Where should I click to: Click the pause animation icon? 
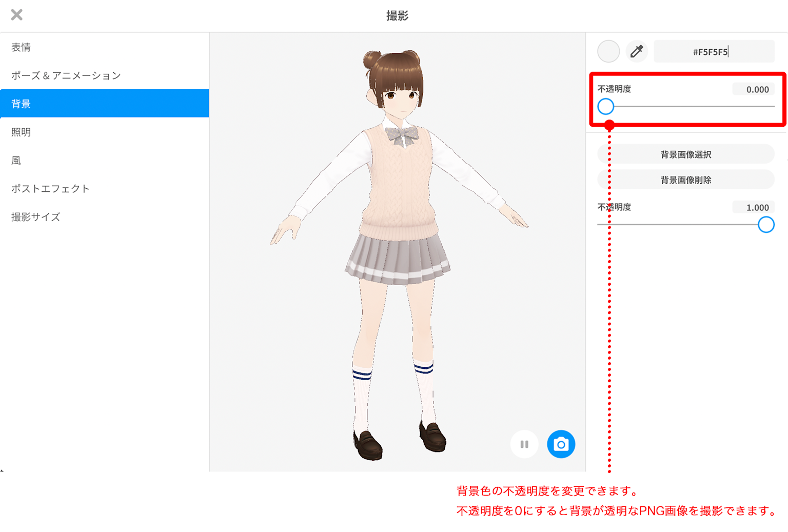tap(524, 444)
